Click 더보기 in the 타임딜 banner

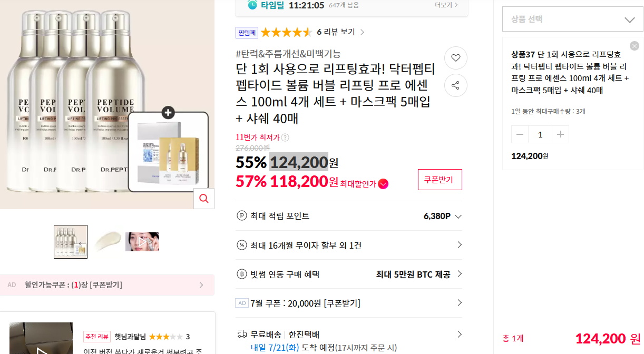click(x=446, y=5)
